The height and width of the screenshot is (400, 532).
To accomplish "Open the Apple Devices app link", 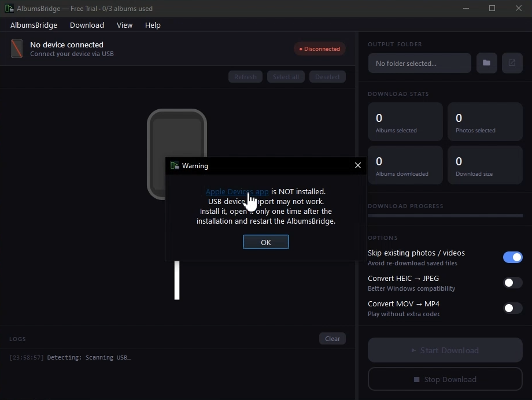I will pyautogui.click(x=237, y=192).
